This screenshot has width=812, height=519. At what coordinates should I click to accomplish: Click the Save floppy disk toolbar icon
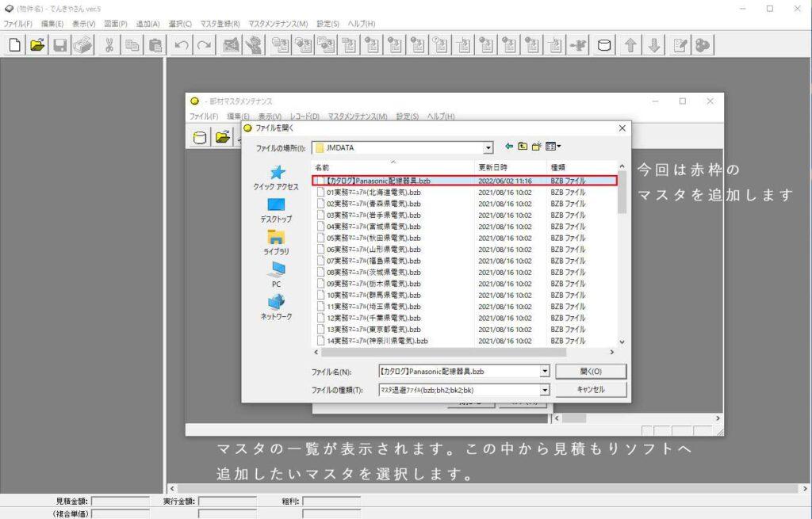tap(60, 45)
